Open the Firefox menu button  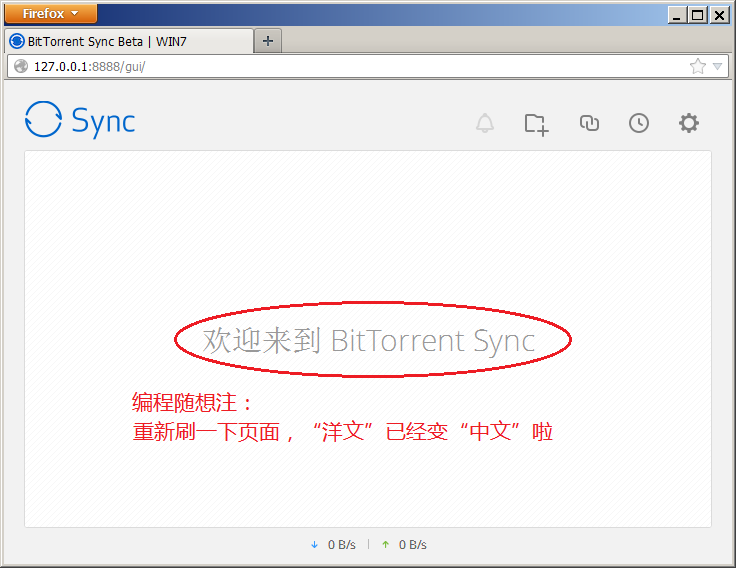pos(51,14)
